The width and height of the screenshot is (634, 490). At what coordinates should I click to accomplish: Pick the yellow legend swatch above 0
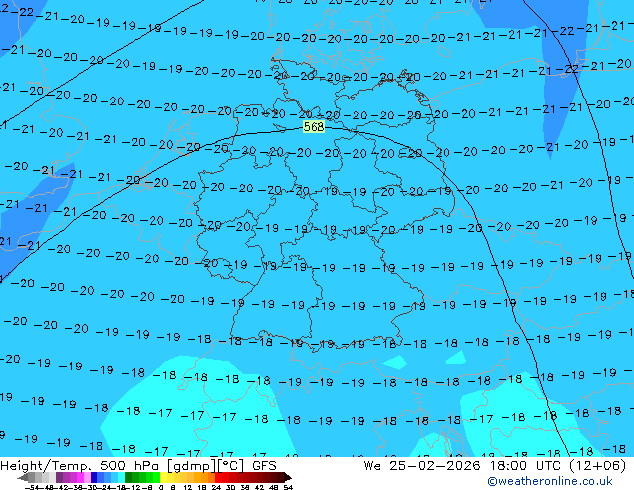point(163,477)
